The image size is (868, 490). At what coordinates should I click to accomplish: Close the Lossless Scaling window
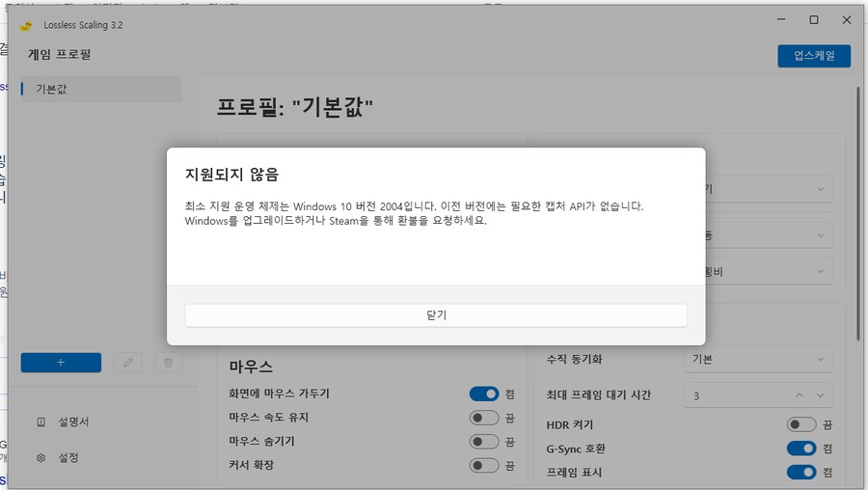tap(847, 19)
